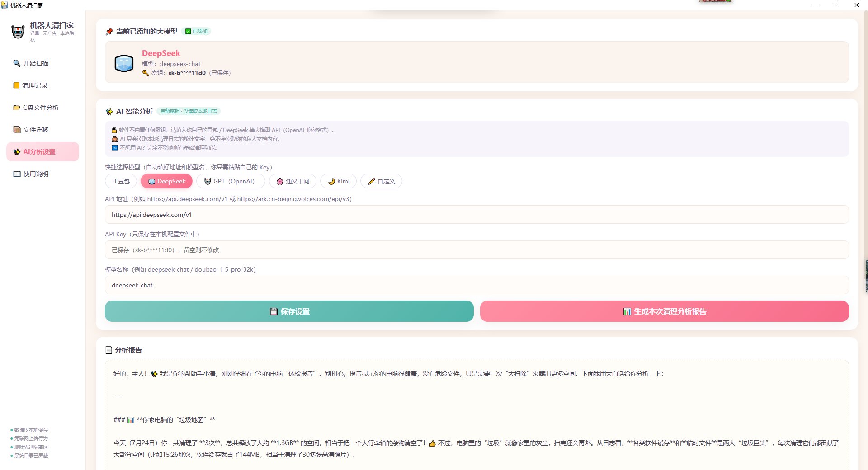Click the API Key input field
The height and width of the screenshot is (470, 868).
[x=476, y=250]
